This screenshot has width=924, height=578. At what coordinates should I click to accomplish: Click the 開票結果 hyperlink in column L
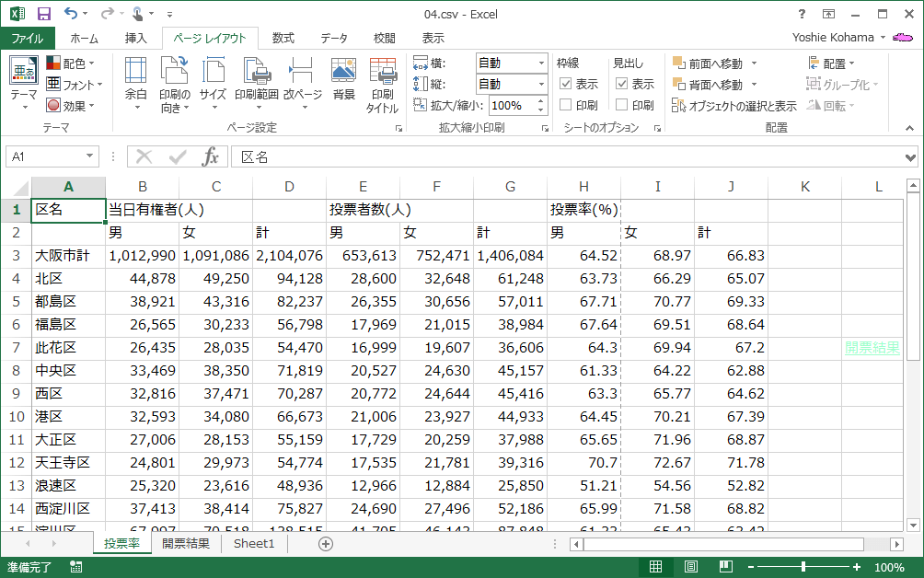(x=872, y=348)
